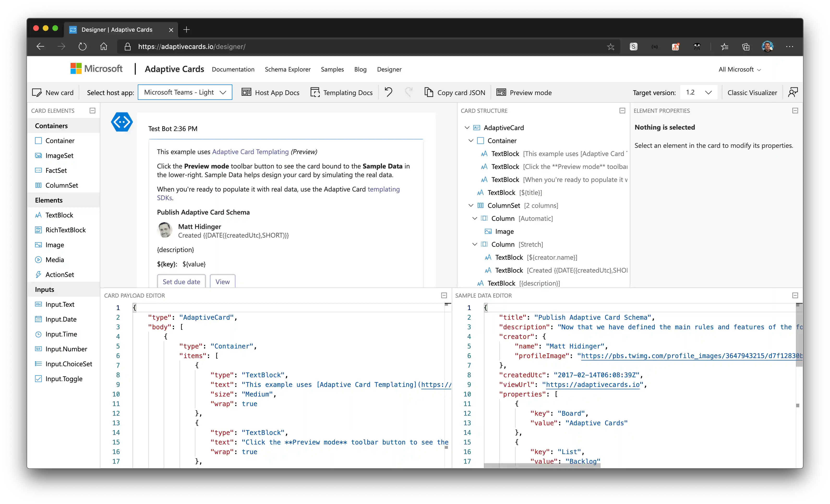
Task: Click the Undo arrow icon
Action: 388,92
